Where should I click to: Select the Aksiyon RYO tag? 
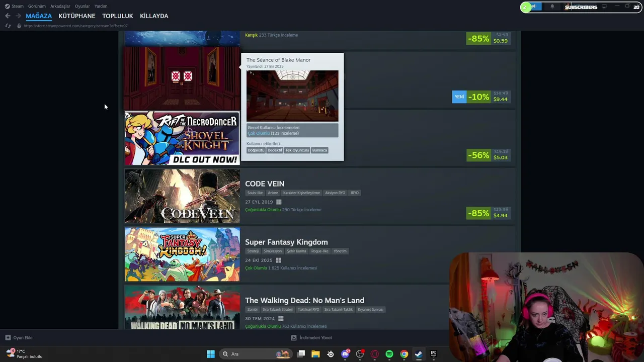pyautogui.click(x=335, y=193)
